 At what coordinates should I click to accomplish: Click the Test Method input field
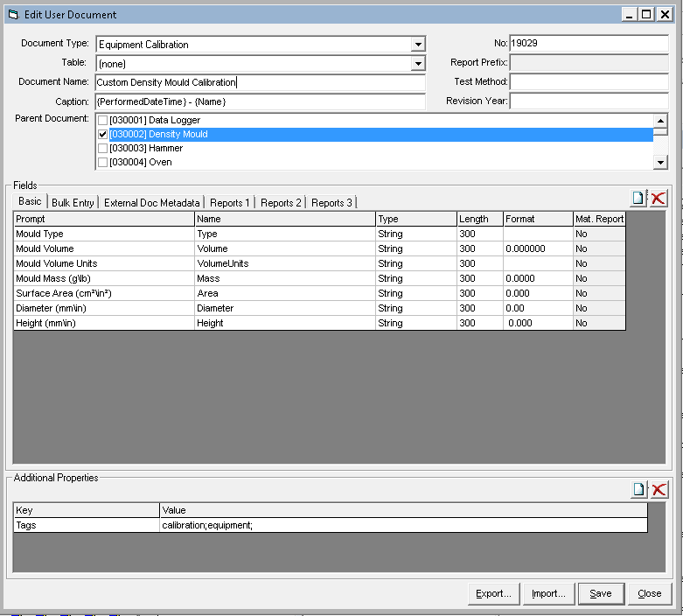pyautogui.click(x=589, y=82)
